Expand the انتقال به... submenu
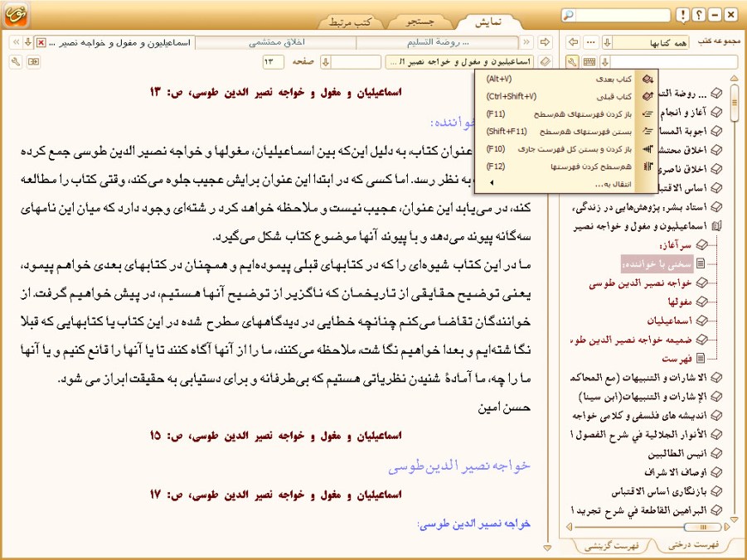 pyautogui.click(x=566, y=183)
